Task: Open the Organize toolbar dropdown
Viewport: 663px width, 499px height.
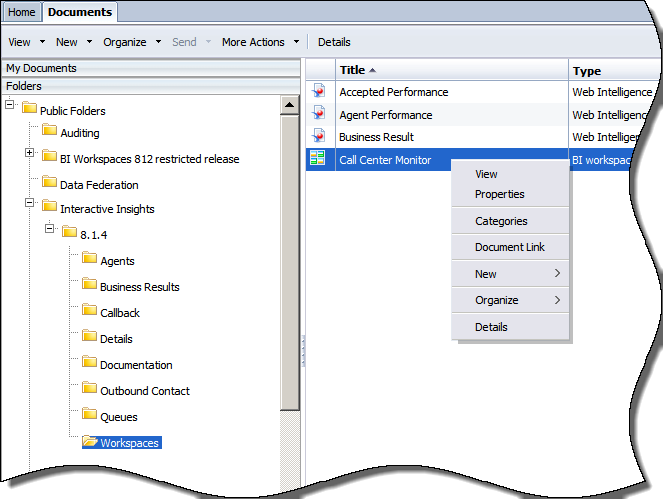Action: [x=132, y=42]
